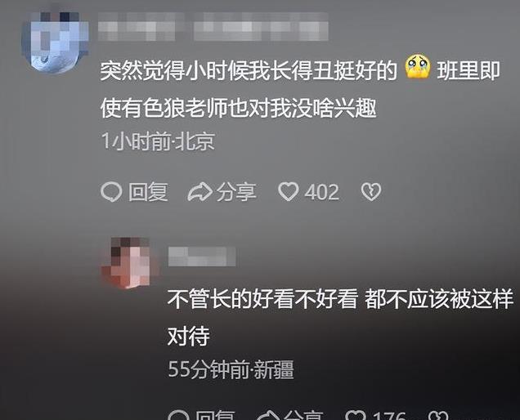Click the speech bubble icon under the second comment
This screenshot has width=520, height=420.
click(178, 416)
